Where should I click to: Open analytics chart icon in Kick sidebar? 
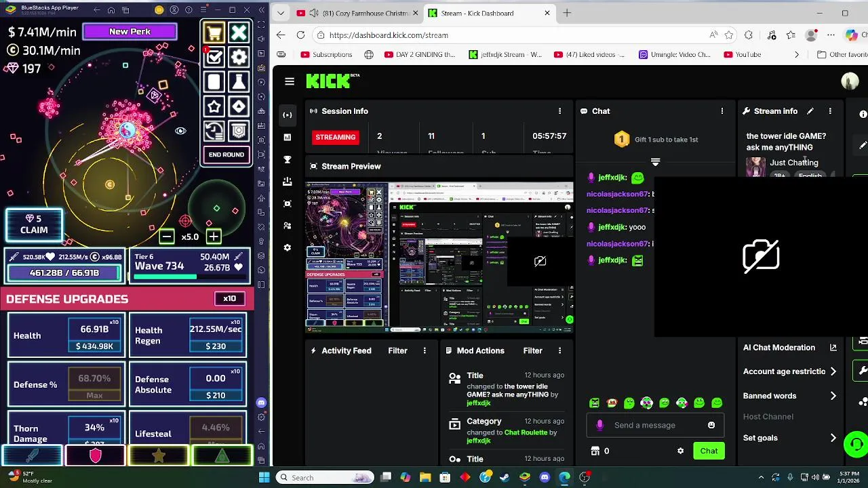click(x=288, y=137)
